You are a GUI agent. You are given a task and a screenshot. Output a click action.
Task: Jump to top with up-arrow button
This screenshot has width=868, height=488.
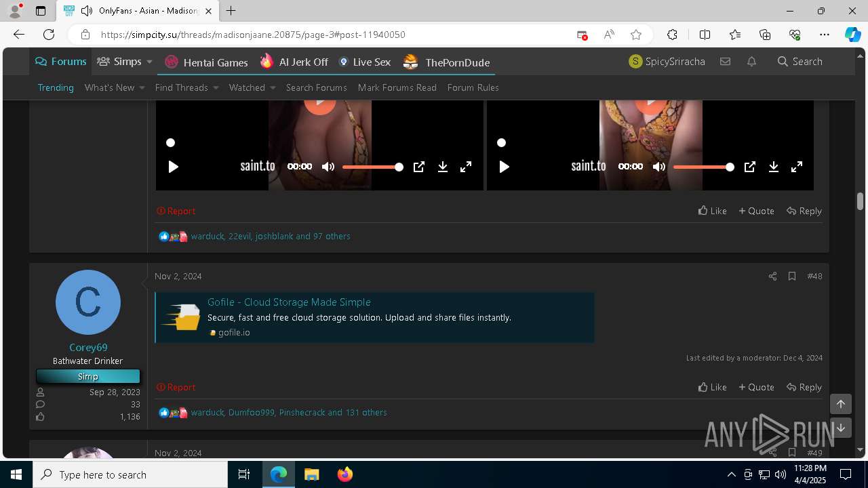tap(840, 404)
